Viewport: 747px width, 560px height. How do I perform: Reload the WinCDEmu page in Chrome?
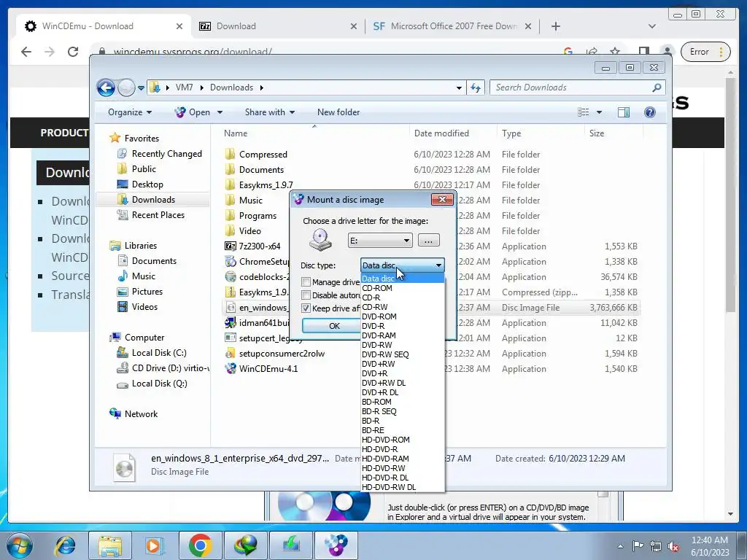[x=72, y=52]
